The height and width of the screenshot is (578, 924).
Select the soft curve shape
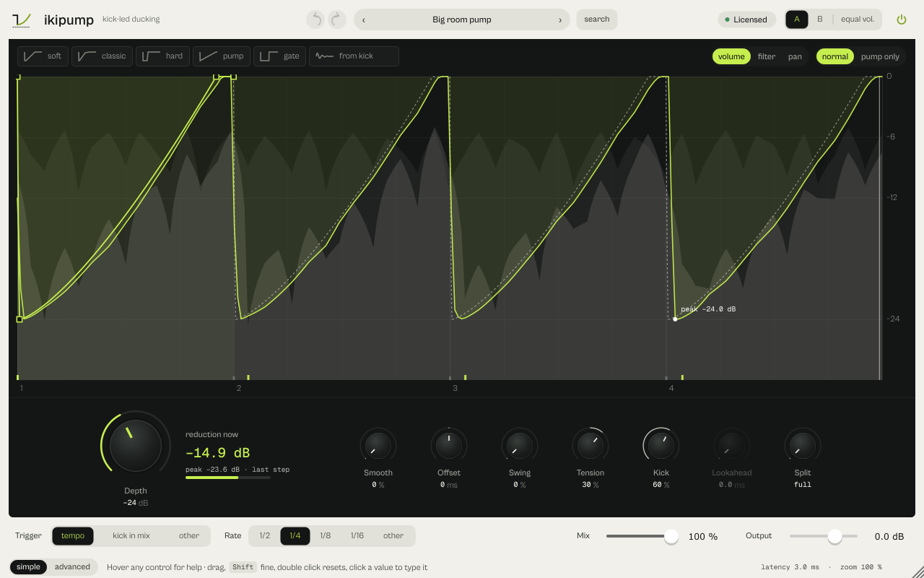coord(43,56)
